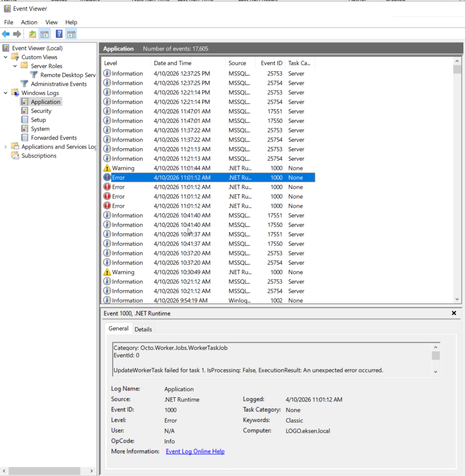Select the Winlogon event at 9:54:19 AM
This screenshot has height=476, width=465.
tap(208, 300)
